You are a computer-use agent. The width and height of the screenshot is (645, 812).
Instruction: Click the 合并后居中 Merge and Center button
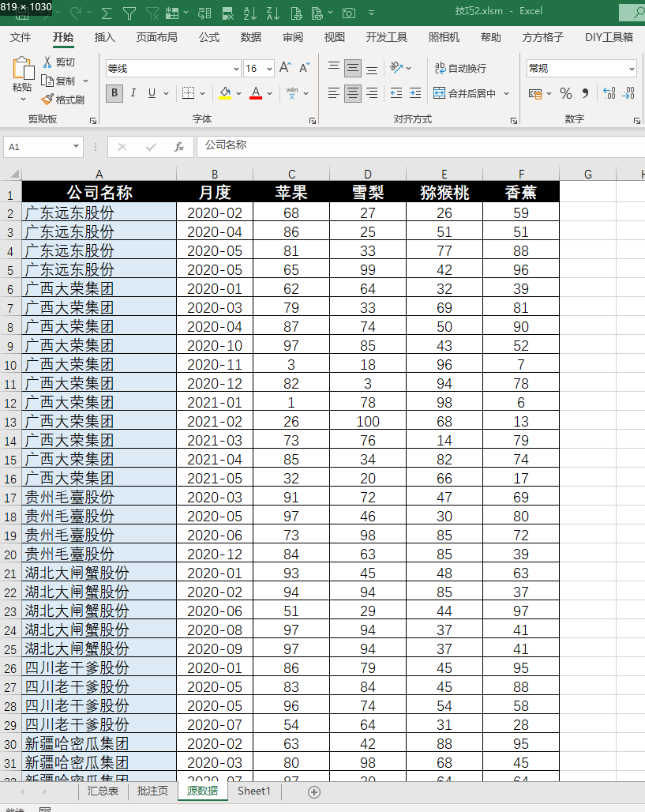(x=465, y=94)
